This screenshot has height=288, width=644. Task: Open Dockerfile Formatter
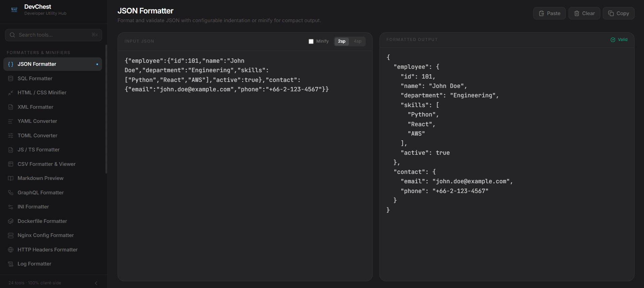click(53, 221)
